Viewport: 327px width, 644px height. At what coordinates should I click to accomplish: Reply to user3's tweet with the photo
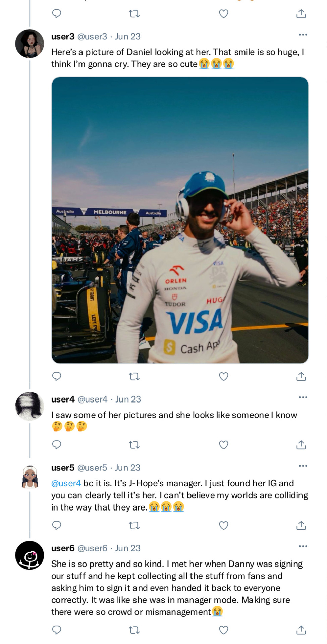57,376
